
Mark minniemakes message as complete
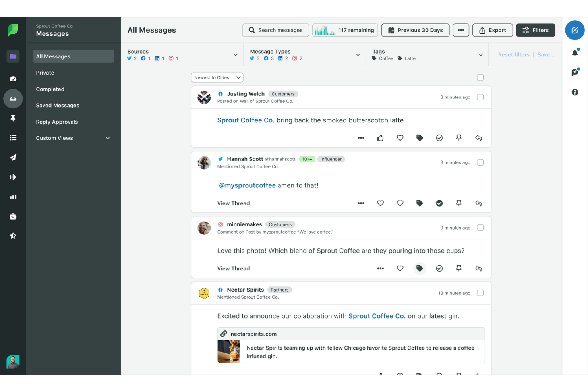point(439,268)
